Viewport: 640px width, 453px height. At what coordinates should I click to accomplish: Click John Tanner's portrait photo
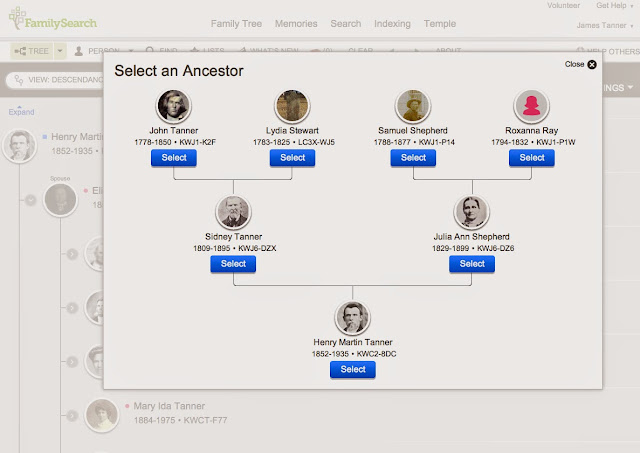point(173,106)
